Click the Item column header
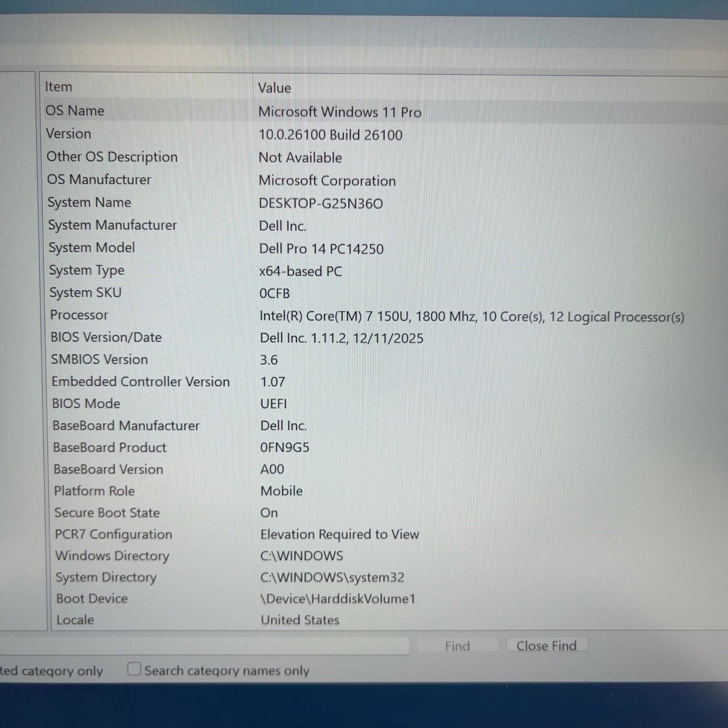728x728 pixels. pyautogui.click(x=59, y=87)
